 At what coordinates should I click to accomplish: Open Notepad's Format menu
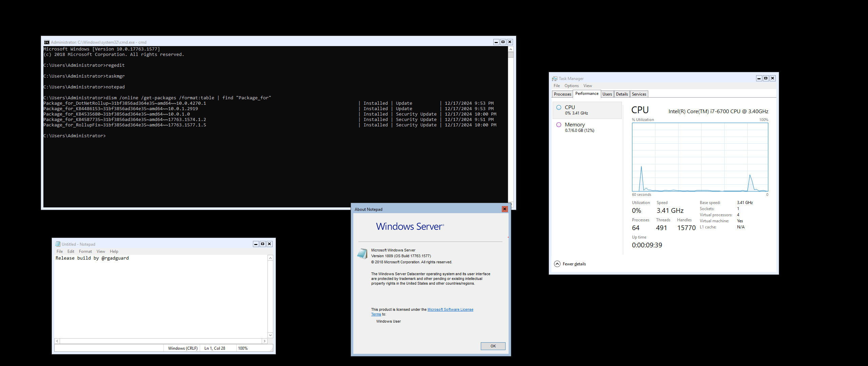pyautogui.click(x=85, y=251)
